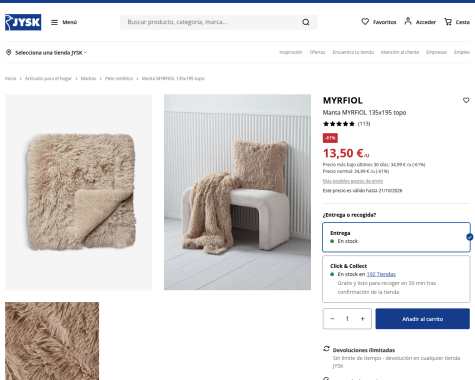
Task: Open the 192 Tiendas link
Action: (x=381, y=274)
